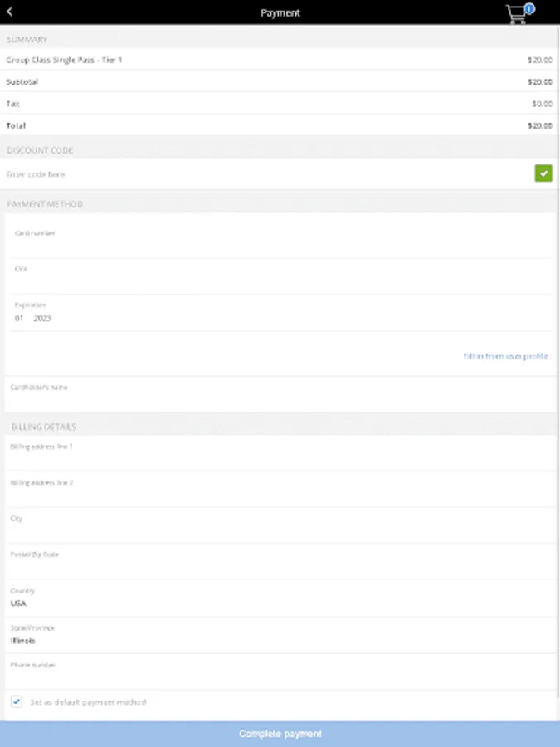Focus the City field
The width and height of the screenshot is (560, 747).
[x=280, y=525]
